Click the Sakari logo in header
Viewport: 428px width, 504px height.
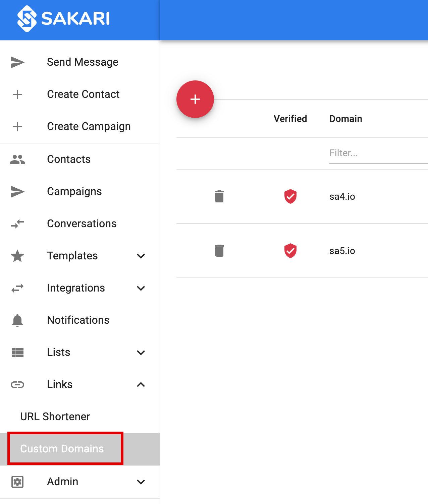63,18
